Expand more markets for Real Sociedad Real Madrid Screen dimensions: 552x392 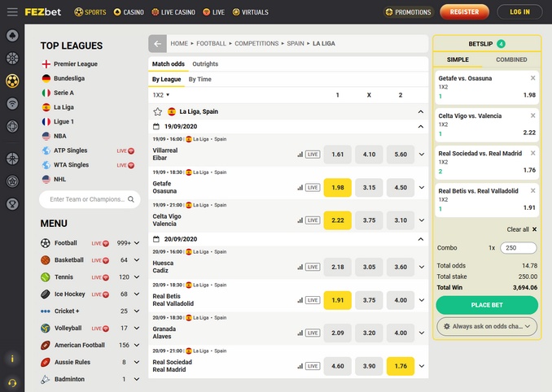coord(422,366)
